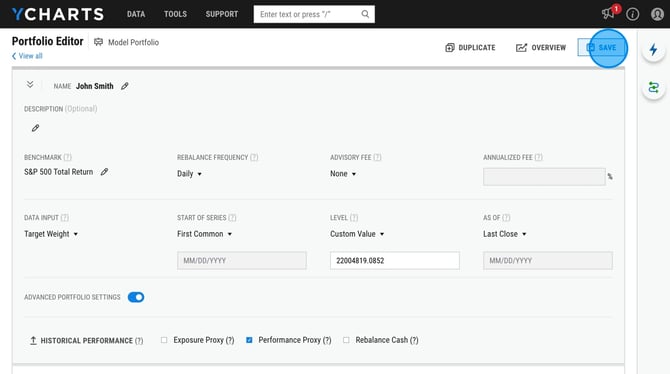670x374 pixels.
Task: Click the YCharts logo
Action: click(58, 14)
